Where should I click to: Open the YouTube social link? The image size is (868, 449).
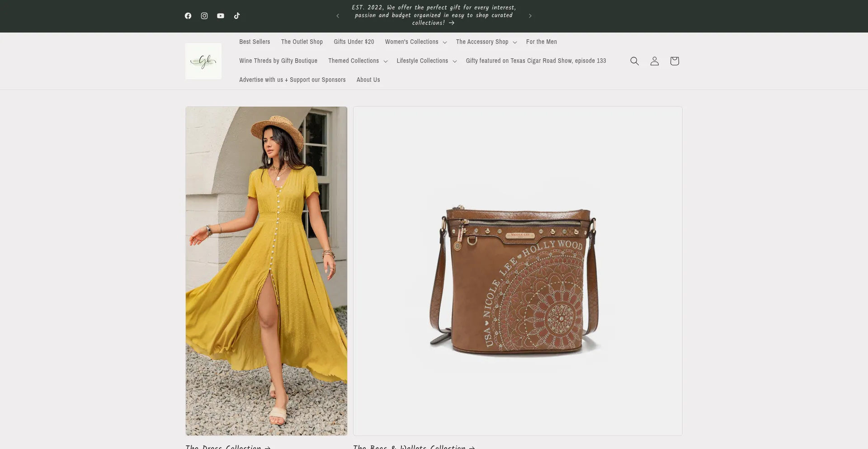click(x=221, y=16)
